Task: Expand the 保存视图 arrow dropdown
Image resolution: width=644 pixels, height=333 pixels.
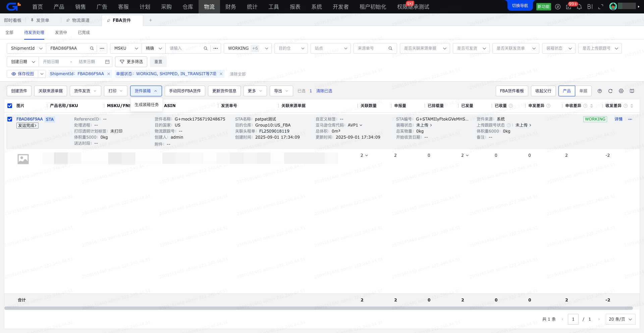Action: coord(42,74)
